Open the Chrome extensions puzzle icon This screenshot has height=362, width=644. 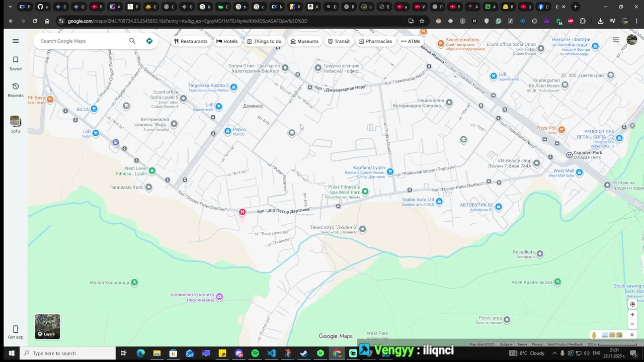pyautogui.click(x=583, y=21)
